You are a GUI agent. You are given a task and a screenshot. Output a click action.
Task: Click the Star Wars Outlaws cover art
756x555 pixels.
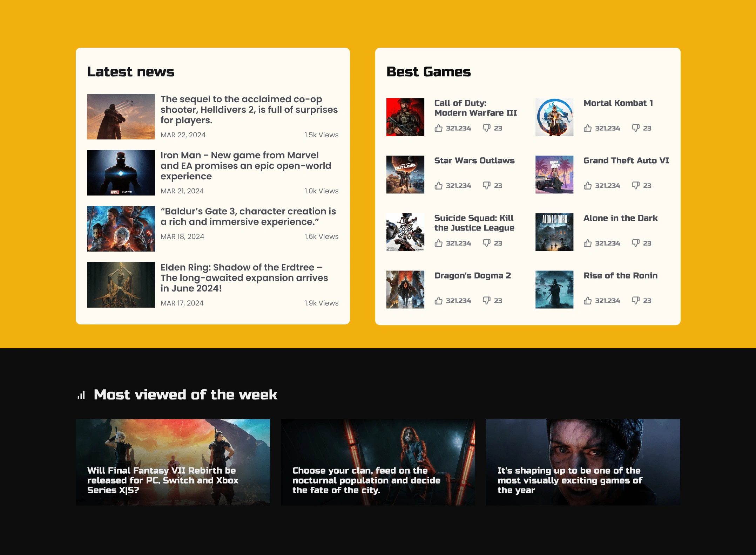pos(405,174)
